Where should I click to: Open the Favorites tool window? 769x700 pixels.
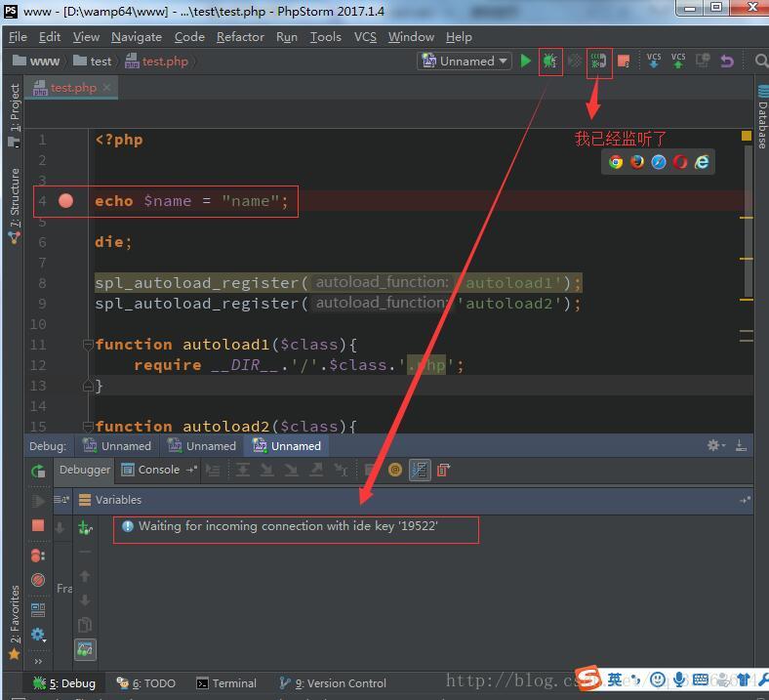pyautogui.click(x=15, y=622)
